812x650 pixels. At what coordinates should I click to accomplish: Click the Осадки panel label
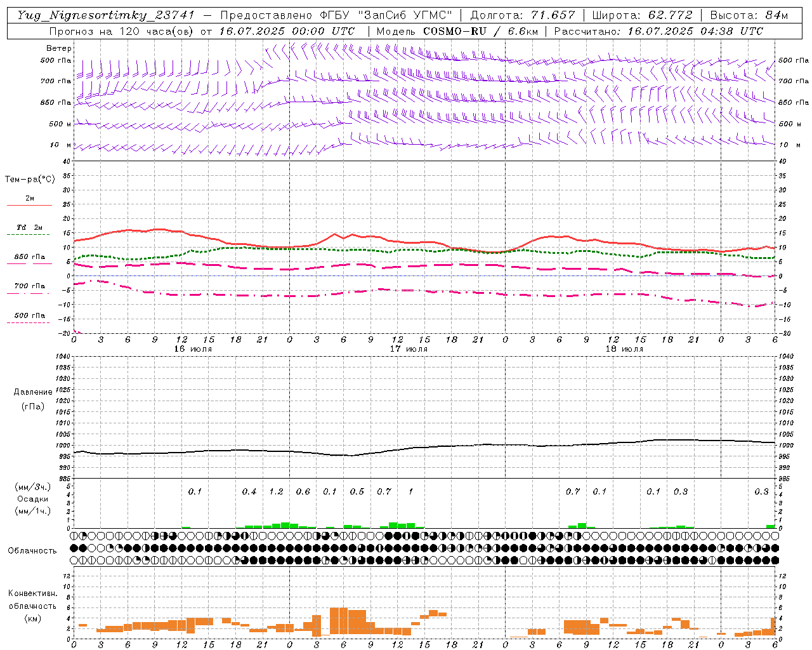point(33,499)
